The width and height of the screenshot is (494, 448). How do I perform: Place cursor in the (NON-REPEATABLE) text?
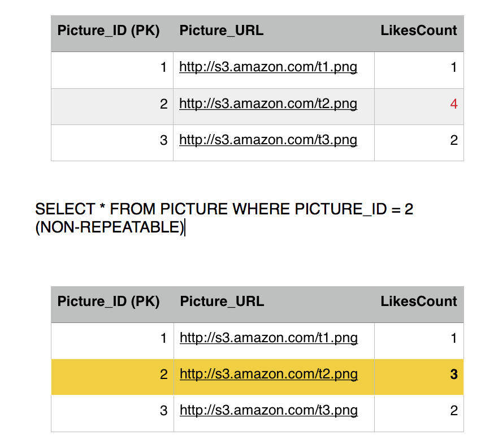click(x=110, y=227)
